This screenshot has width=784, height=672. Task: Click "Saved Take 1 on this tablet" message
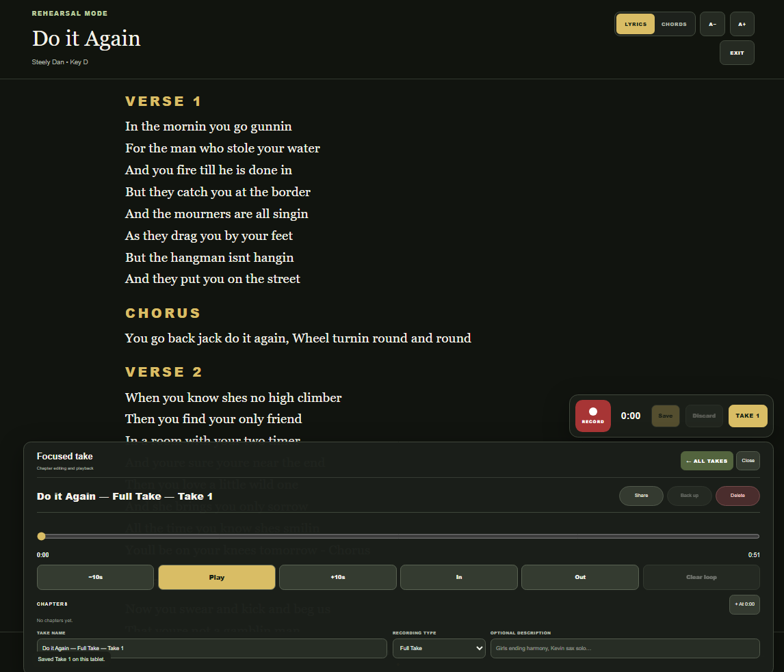coord(72,659)
